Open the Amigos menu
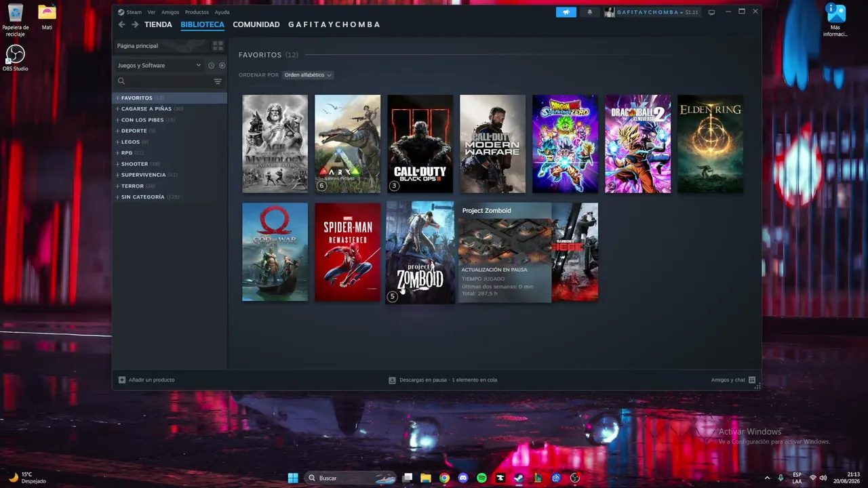Image resolution: width=868 pixels, height=488 pixels. pos(170,12)
